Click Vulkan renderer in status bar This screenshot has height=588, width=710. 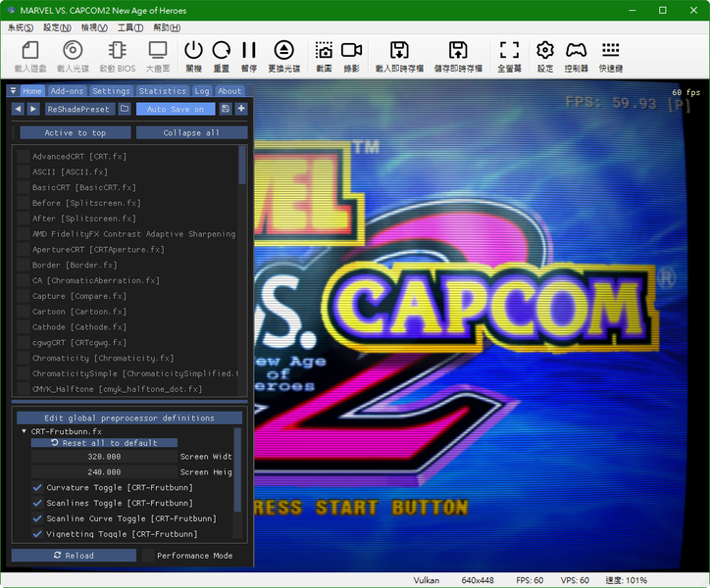[426, 580]
